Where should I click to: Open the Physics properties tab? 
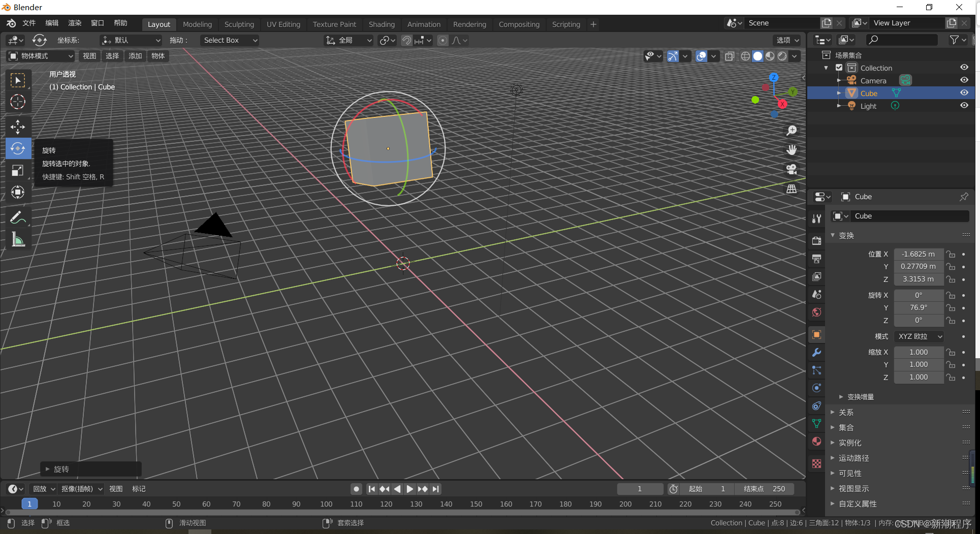(816, 388)
